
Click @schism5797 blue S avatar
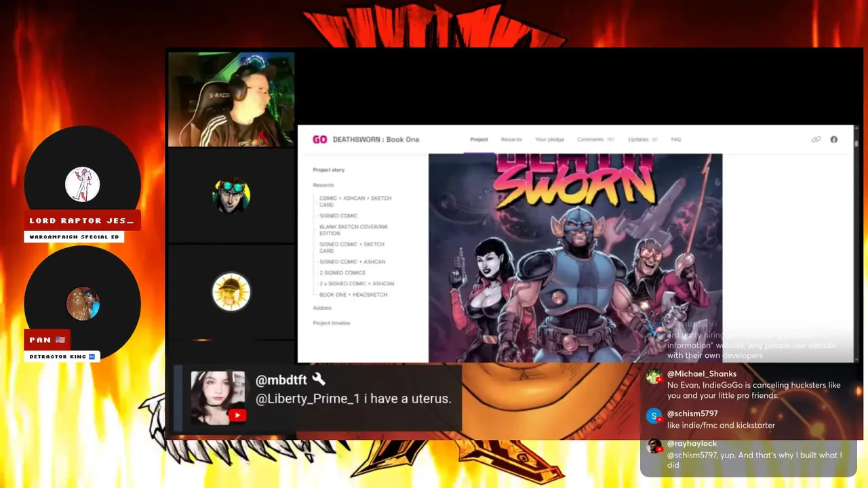[x=654, y=416]
